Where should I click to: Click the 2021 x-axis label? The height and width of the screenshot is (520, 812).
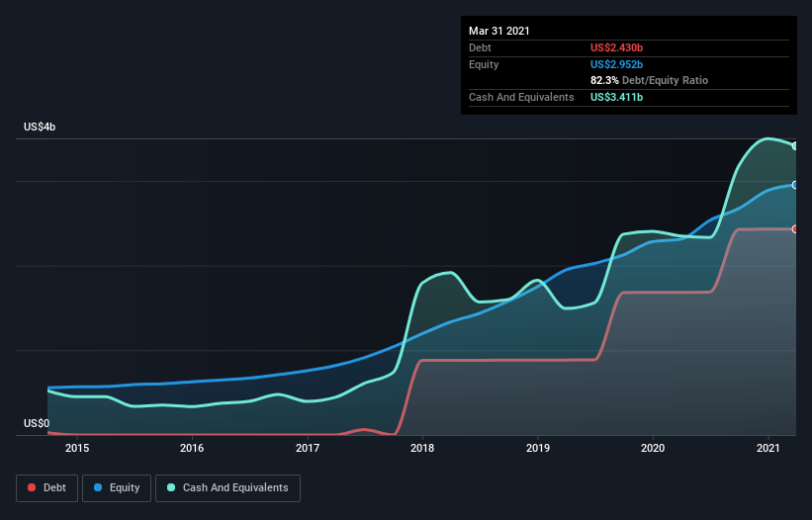pyautogui.click(x=767, y=448)
